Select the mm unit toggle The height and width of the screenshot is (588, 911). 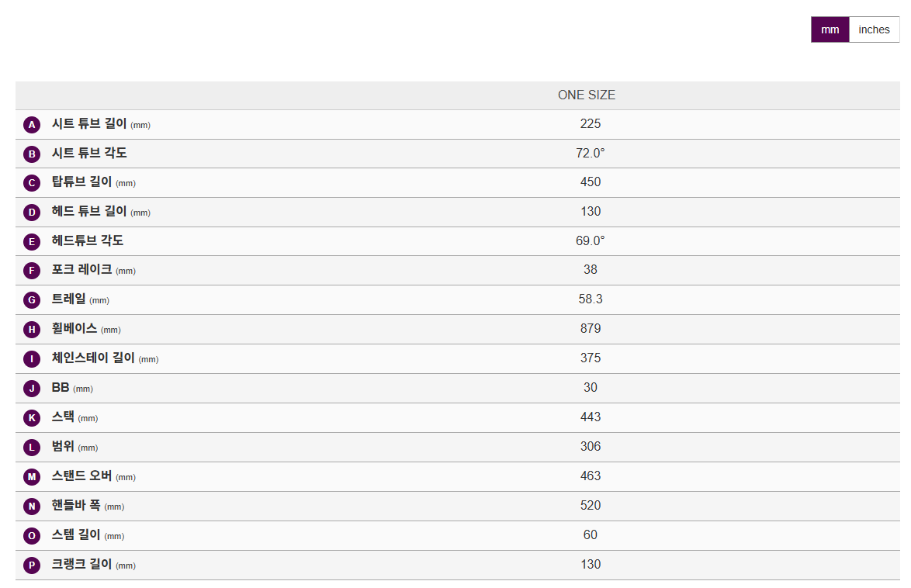pyautogui.click(x=830, y=29)
